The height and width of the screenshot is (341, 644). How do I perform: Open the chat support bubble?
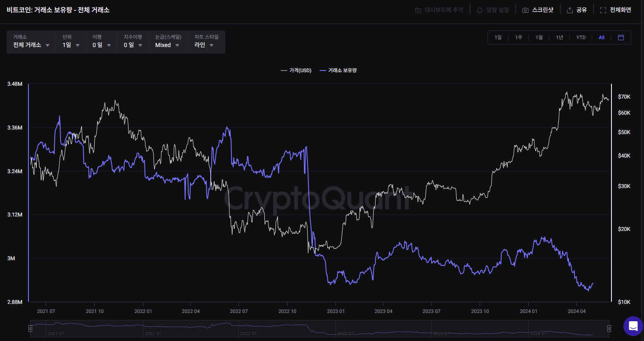633,326
